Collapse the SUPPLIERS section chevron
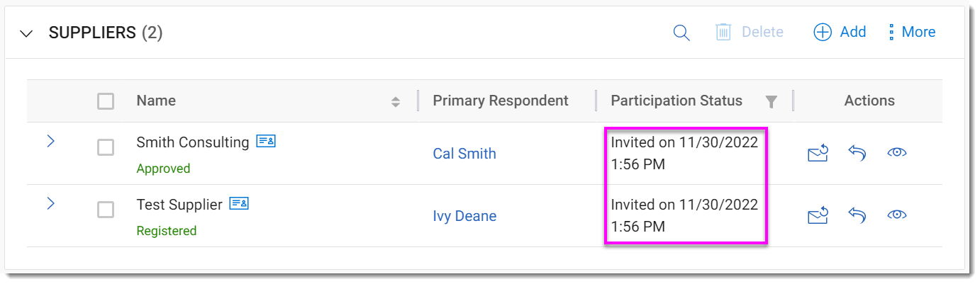This screenshot has height=284, width=980. [x=27, y=33]
